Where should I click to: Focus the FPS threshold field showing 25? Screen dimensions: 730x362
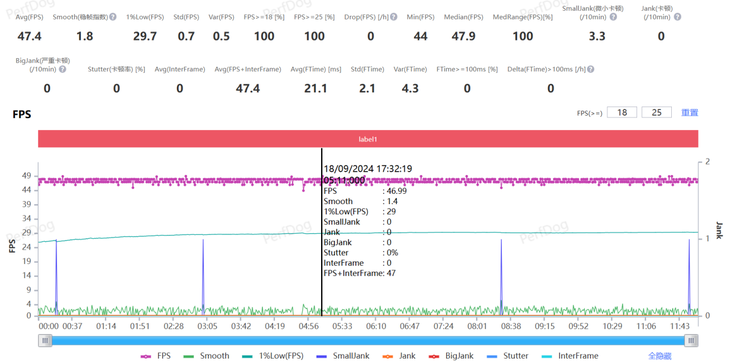pyautogui.click(x=656, y=112)
